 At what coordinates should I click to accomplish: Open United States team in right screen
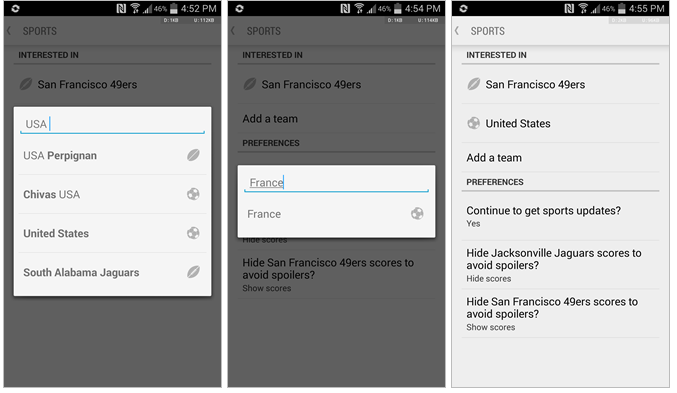(560, 124)
